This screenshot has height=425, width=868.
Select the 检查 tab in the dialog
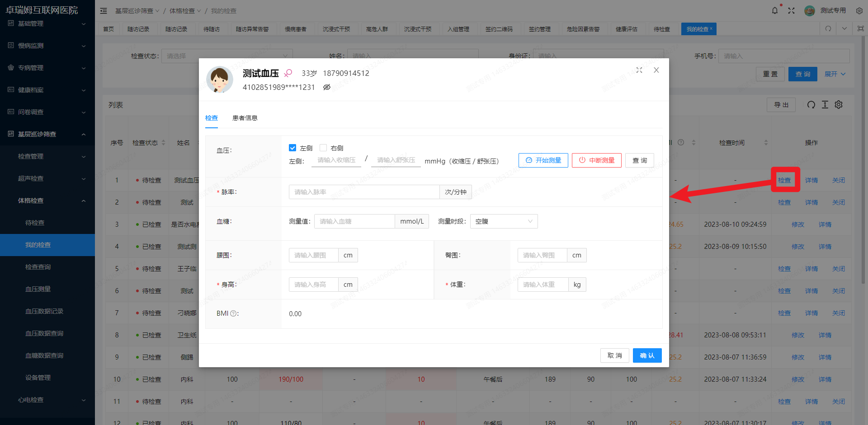[x=212, y=118]
